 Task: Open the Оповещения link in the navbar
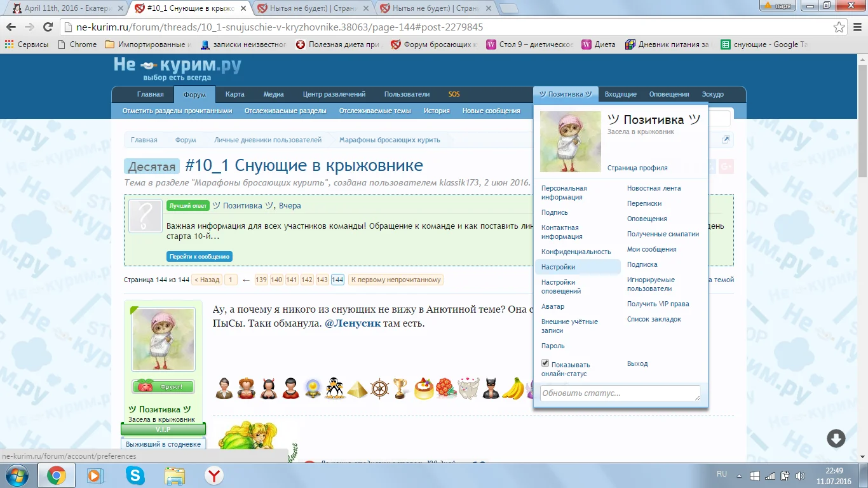pyautogui.click(x=669, y=94)
